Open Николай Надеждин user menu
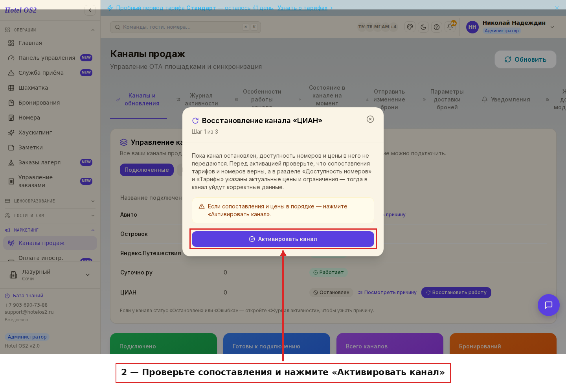Viewport: 566px width, 392px height. (x=511, y=27)
